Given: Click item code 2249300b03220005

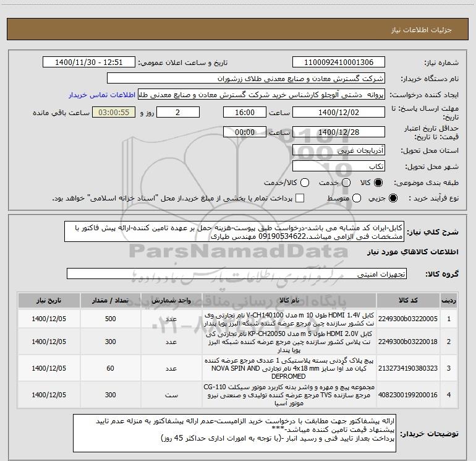Looking at the screenshot, I should click(x=408, y=319).
